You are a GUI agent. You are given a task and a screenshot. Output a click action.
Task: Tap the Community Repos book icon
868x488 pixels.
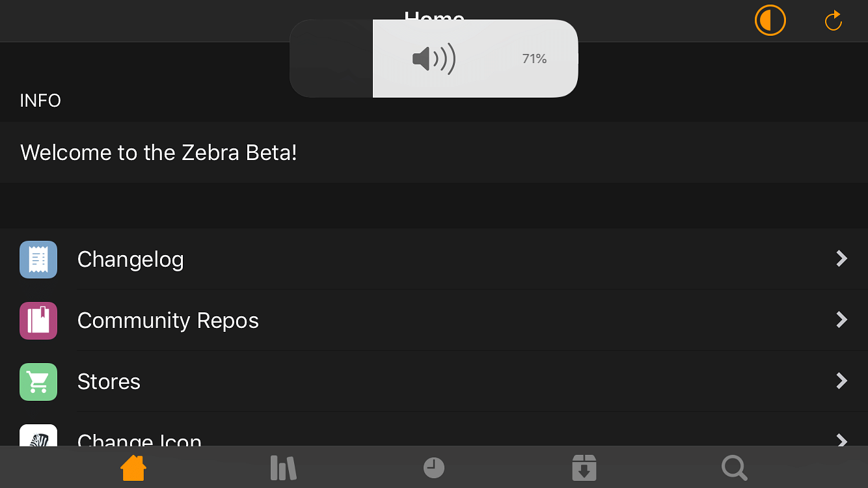pos(38,321)
